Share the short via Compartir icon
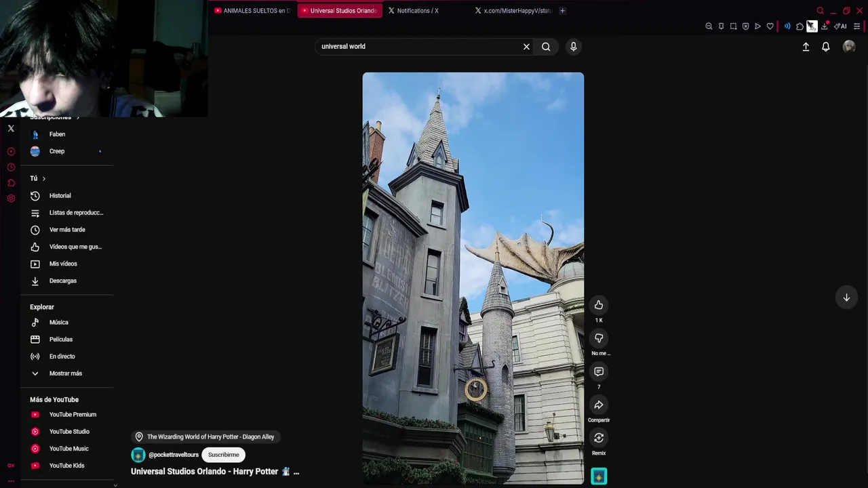 (x=599, y=405)
